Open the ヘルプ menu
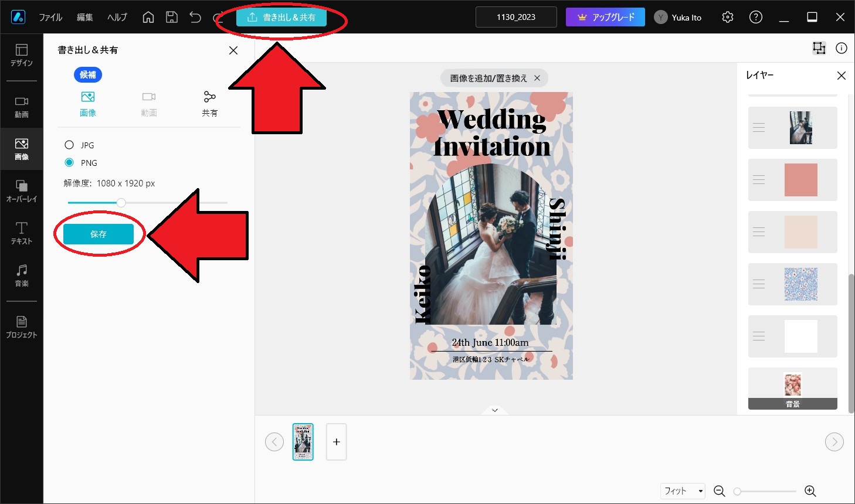Viewport: 855px width, 504px height. (117, 17)
